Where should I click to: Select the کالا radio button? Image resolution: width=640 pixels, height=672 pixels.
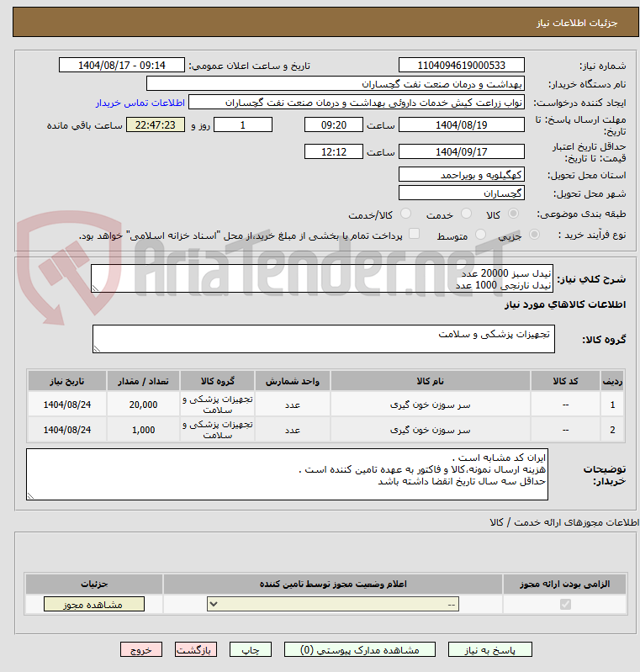(x=513, y=214)
